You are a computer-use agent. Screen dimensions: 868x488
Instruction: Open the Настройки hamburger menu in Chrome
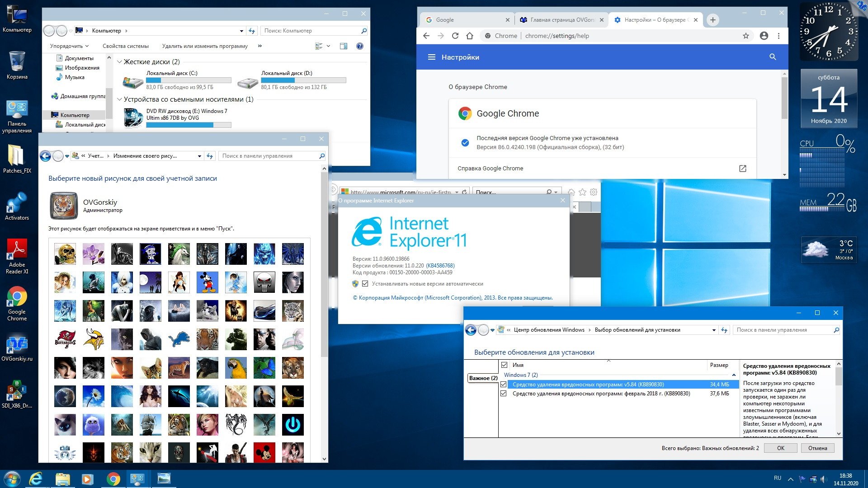click(x=432, y=57)
